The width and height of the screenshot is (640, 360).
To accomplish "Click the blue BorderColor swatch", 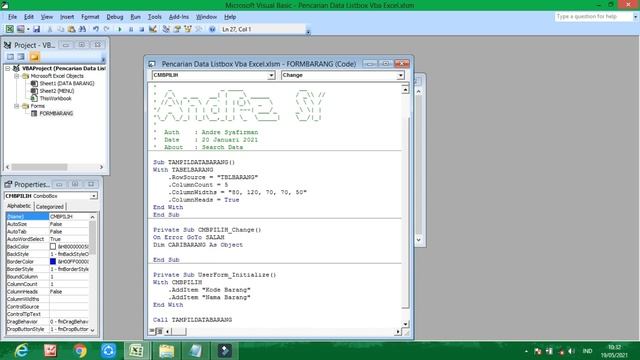I will 53,261.
